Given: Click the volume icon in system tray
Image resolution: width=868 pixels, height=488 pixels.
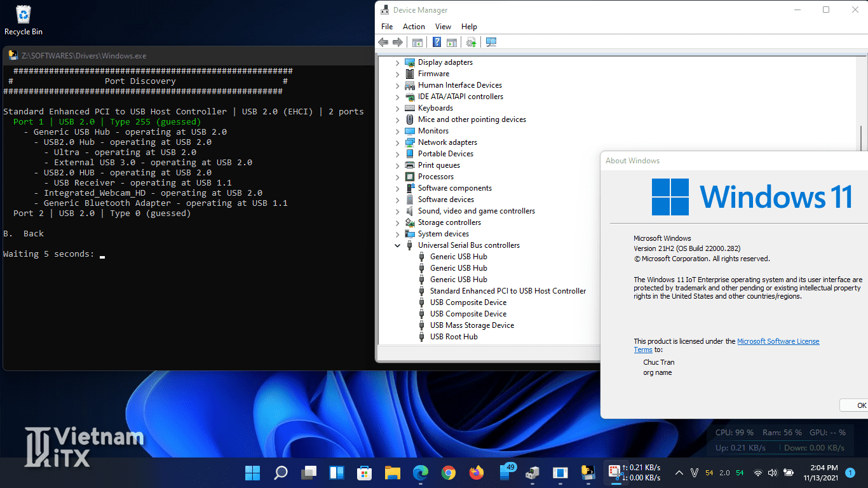Looking at the screenshot, I should (x=773, y=473).
